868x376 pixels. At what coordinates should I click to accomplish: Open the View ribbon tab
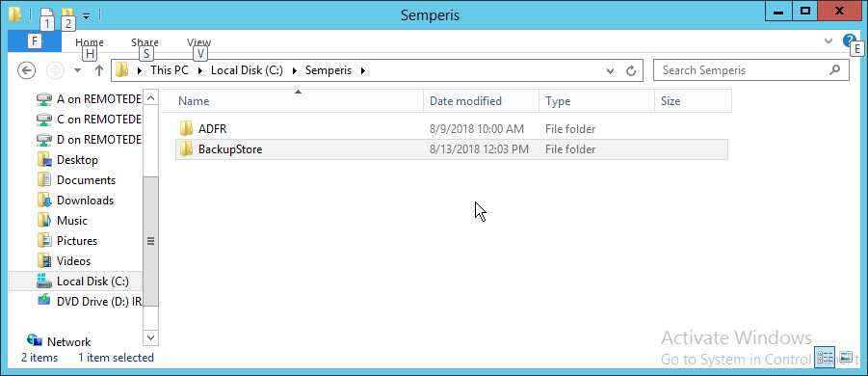(198, 42)
